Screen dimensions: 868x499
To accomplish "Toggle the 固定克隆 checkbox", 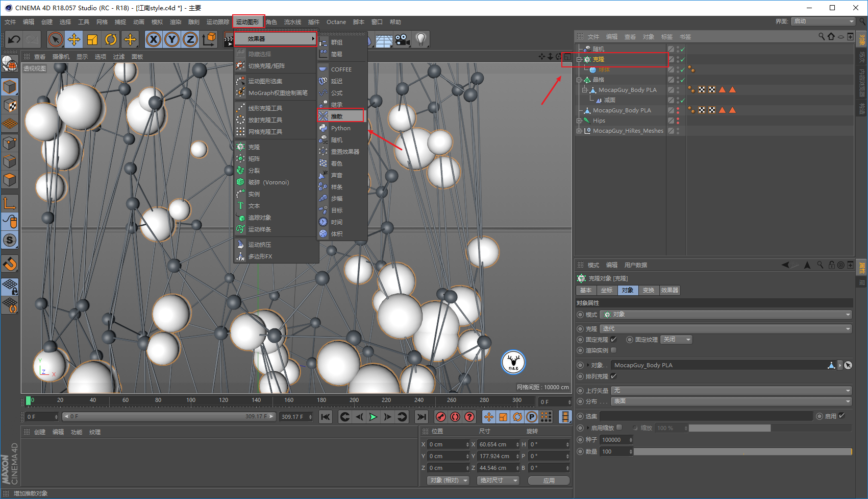I will 613,339.
